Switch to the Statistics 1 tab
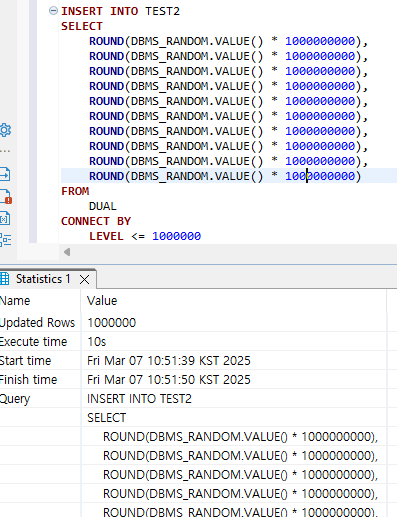This screenshot has height=517, width=397. (x=43, y=279)
